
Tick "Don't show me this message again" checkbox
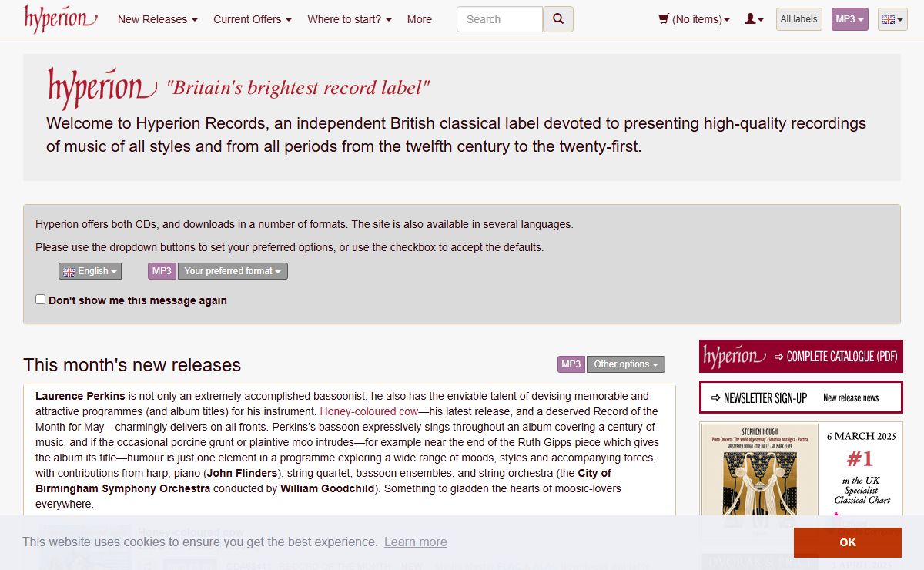coord(41,300)
